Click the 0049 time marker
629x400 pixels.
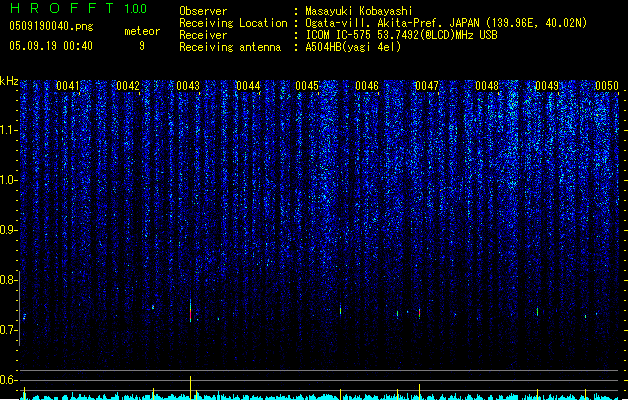pos(547,86)
